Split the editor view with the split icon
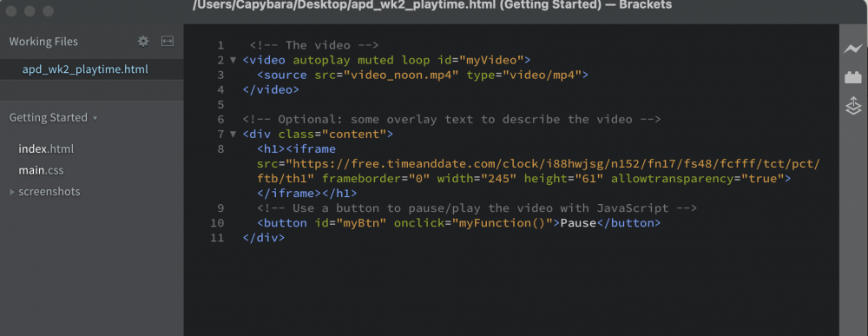868x336 pixels. coord(168,42)
